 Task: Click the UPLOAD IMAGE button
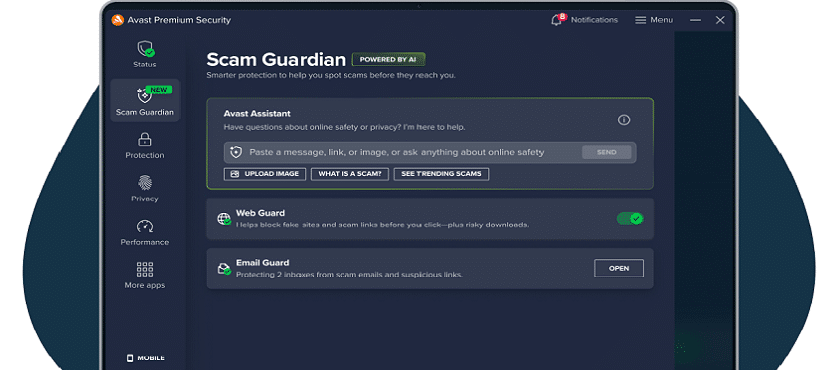click(265, 174)
